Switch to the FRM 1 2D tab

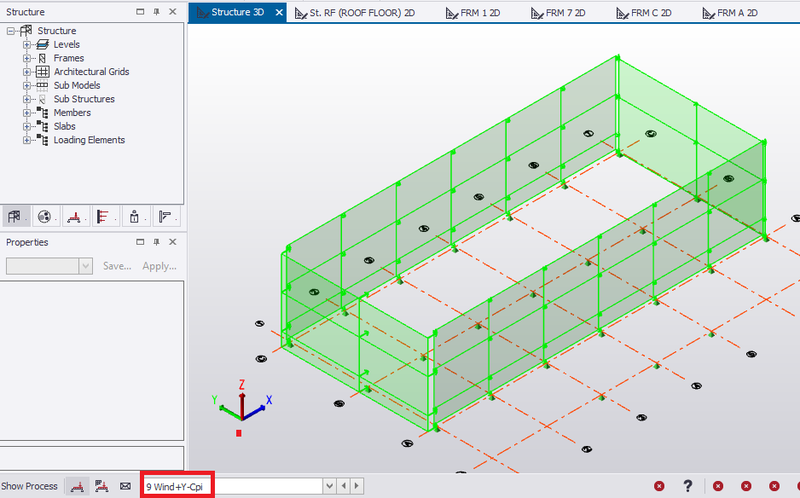coord(472,13)
